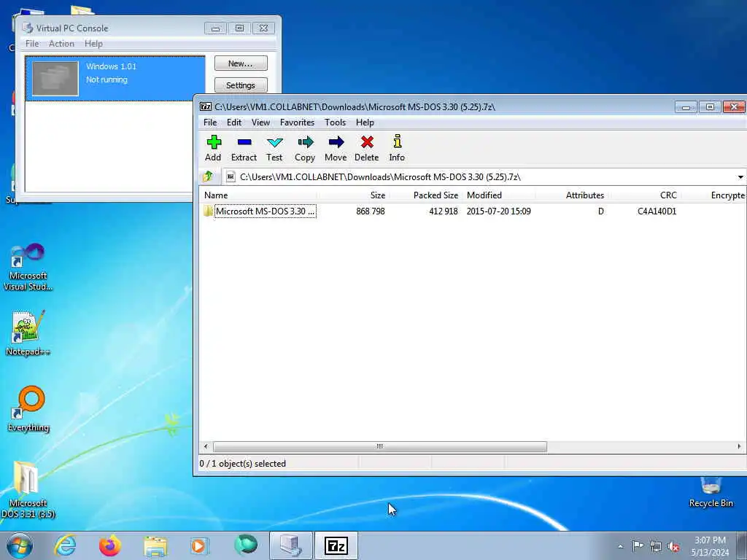This screenshot has width=747, height=560.
Task: Click the 2015-07-20 15:09 modified date
Action: pyautogui.click(x=498, y=211)
